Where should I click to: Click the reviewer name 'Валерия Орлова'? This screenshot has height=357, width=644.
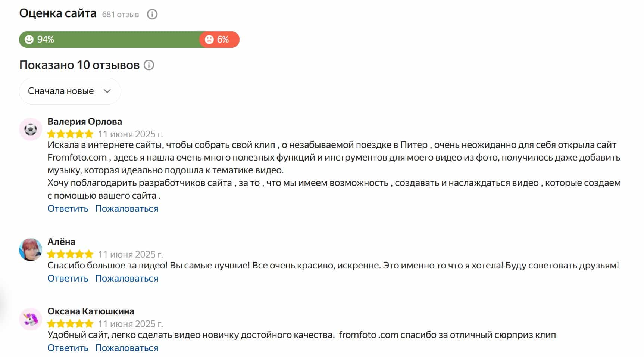pyautogui.click(x=84, y=121)
